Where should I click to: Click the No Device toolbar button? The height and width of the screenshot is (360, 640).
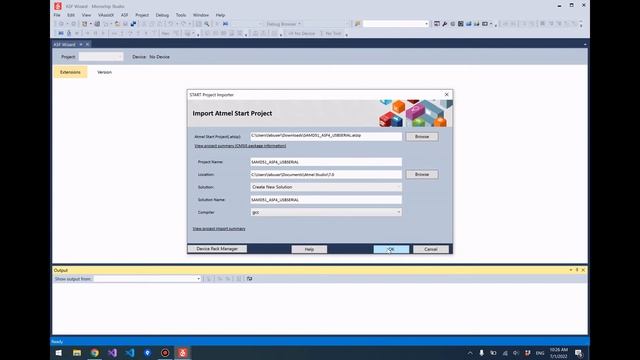(301, 33)
